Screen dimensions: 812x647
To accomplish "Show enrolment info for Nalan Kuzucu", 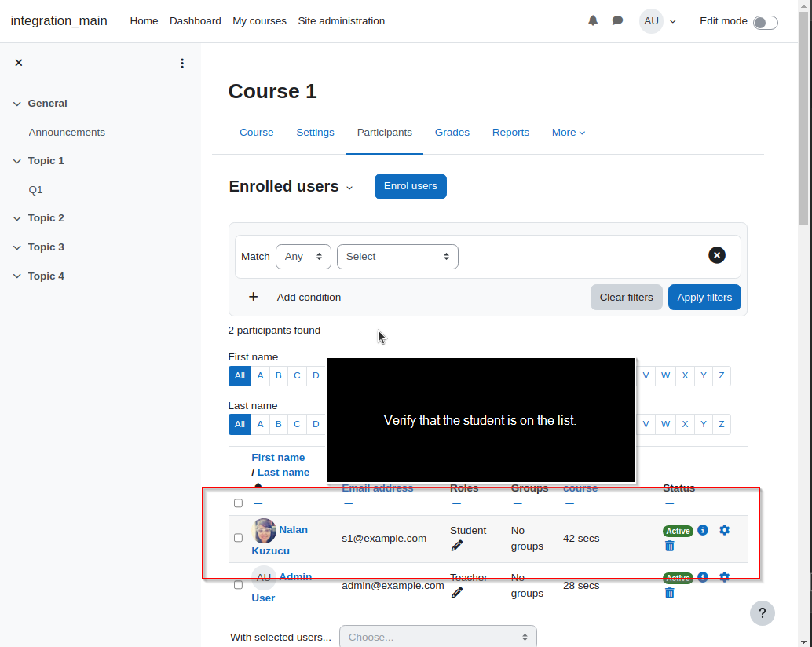I will point(703,530).
